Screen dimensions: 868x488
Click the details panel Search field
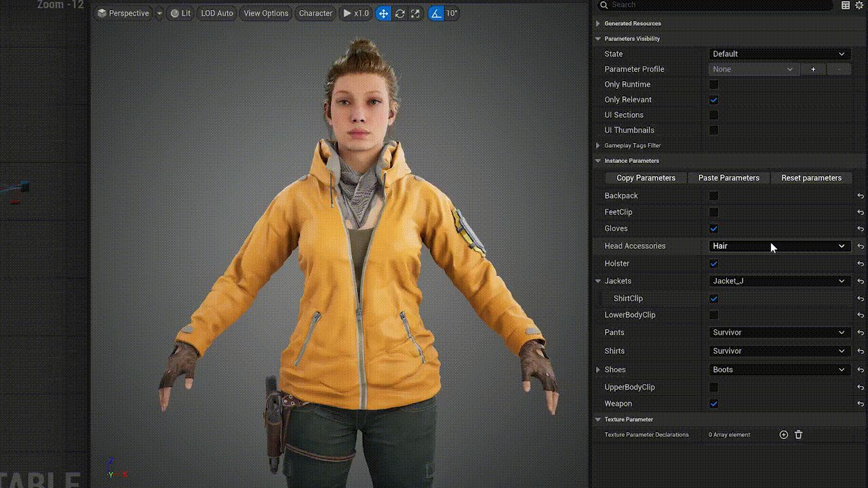(x=715, y=5)
